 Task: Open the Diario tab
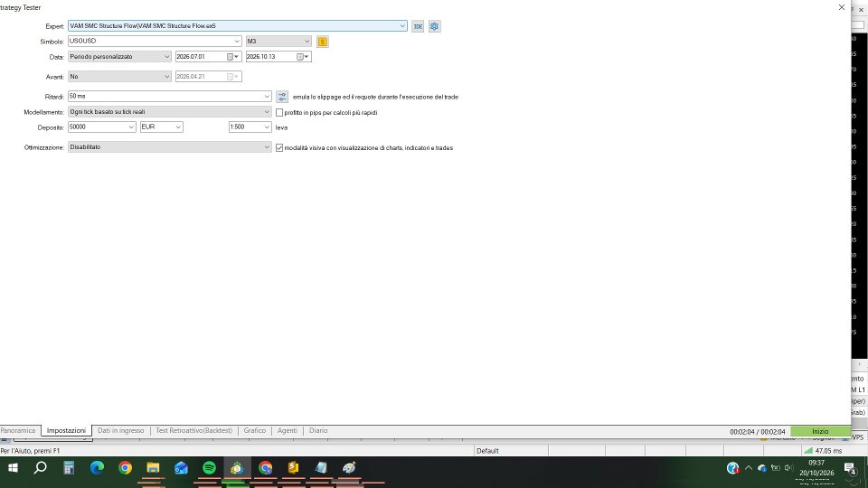coord(318,430)
